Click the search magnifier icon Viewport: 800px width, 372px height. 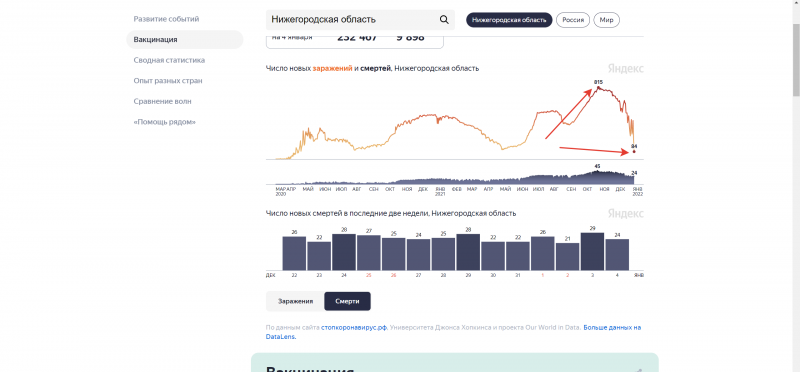[444, 20]
